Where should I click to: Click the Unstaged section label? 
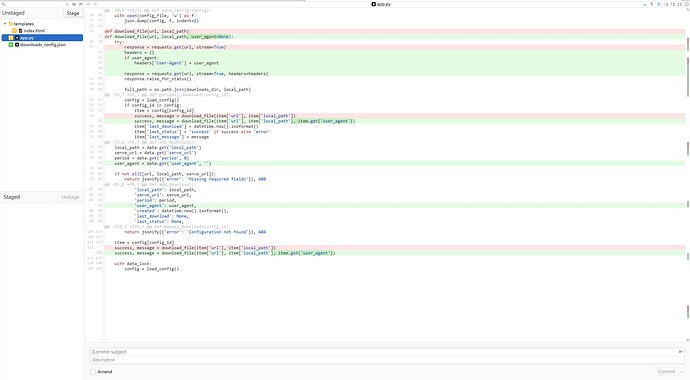[x=13, y=13]
